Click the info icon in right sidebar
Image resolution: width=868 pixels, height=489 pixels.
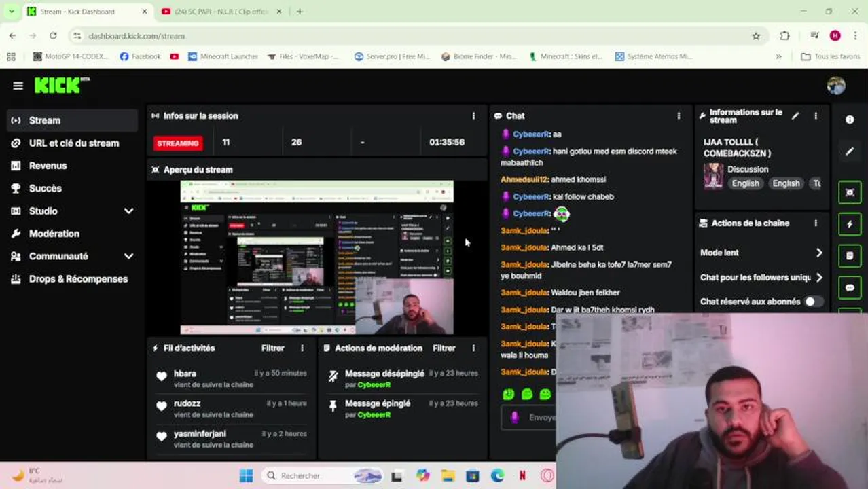tap(850, 120)
